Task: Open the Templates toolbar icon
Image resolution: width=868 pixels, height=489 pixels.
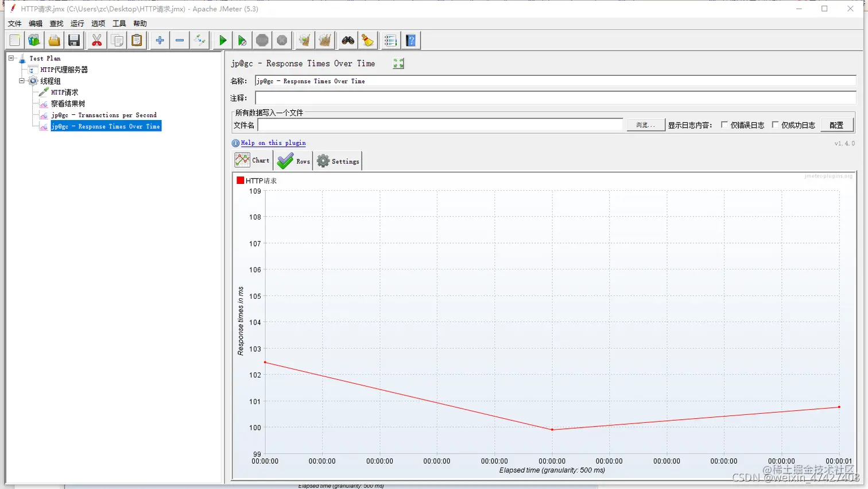Action: tap(34, 40)
